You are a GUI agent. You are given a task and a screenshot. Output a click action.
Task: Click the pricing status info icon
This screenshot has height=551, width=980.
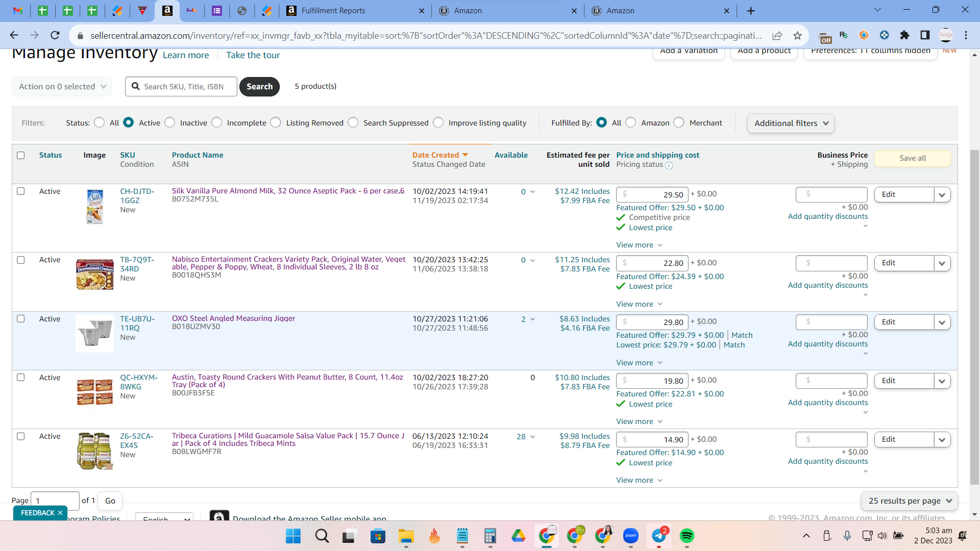pos(669,165)
